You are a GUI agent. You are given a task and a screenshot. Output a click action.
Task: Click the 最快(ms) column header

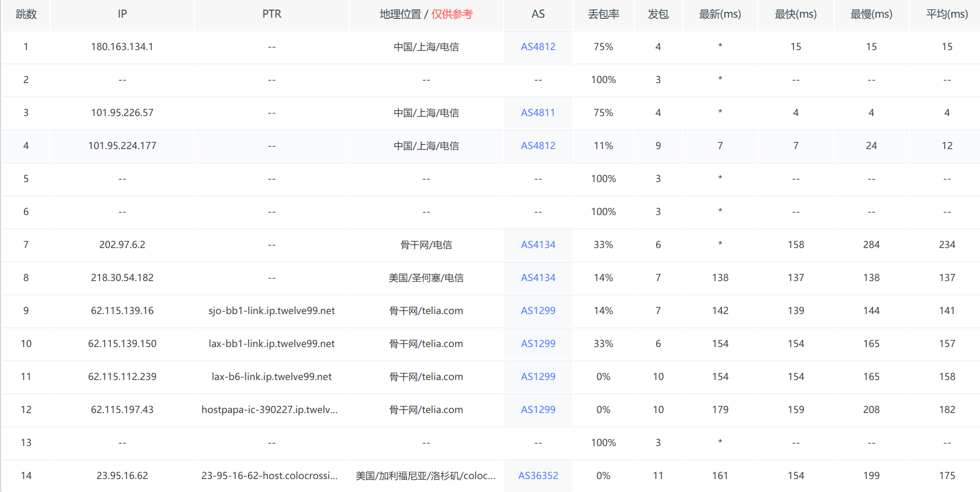[796, 14]
